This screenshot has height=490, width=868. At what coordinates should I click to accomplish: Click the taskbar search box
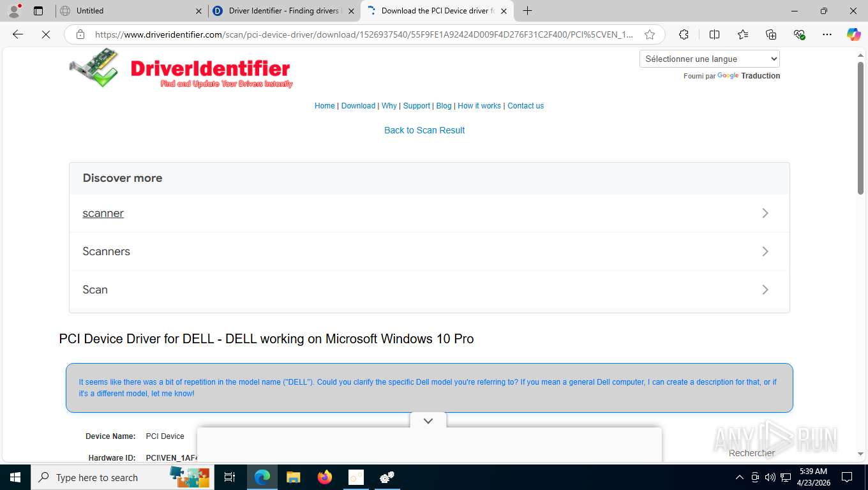[121, 477]
